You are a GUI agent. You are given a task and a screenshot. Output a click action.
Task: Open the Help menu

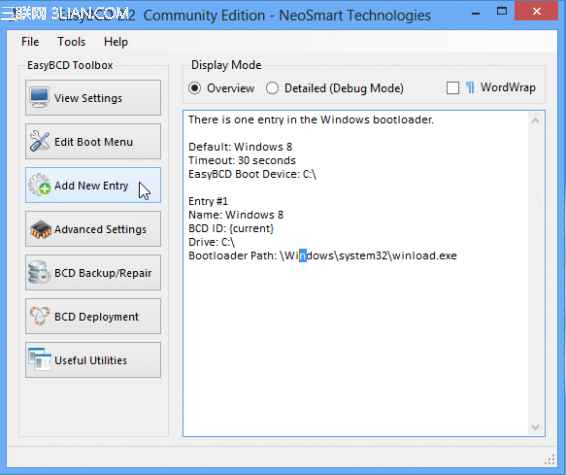click(x=116, y=42)
